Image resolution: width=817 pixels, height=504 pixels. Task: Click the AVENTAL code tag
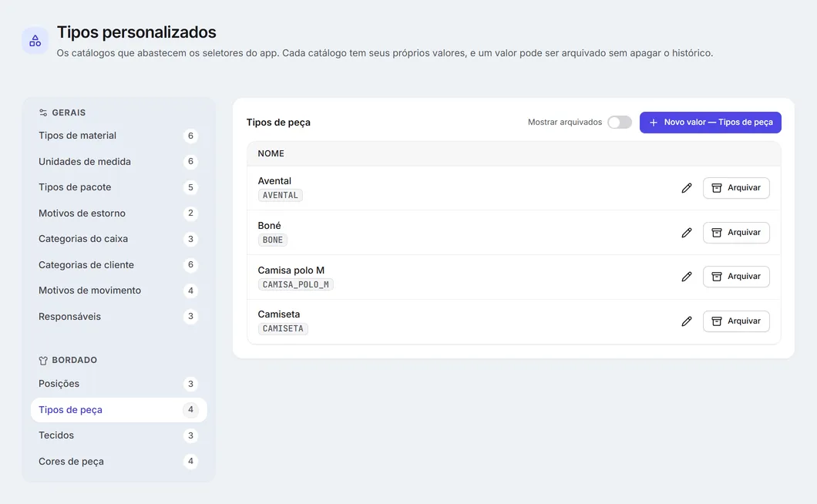click(281, 196)
